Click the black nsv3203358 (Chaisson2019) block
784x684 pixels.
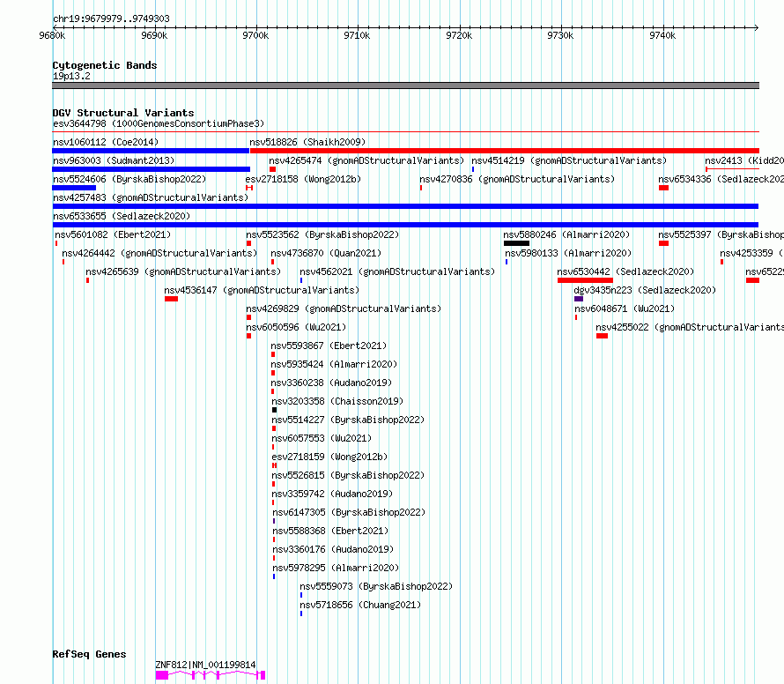[274, 410]
